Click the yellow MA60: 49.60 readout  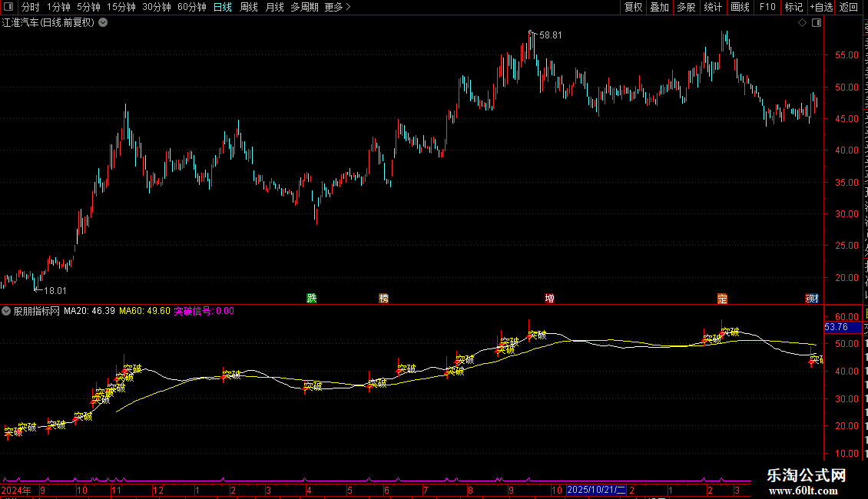pos(144,311)
